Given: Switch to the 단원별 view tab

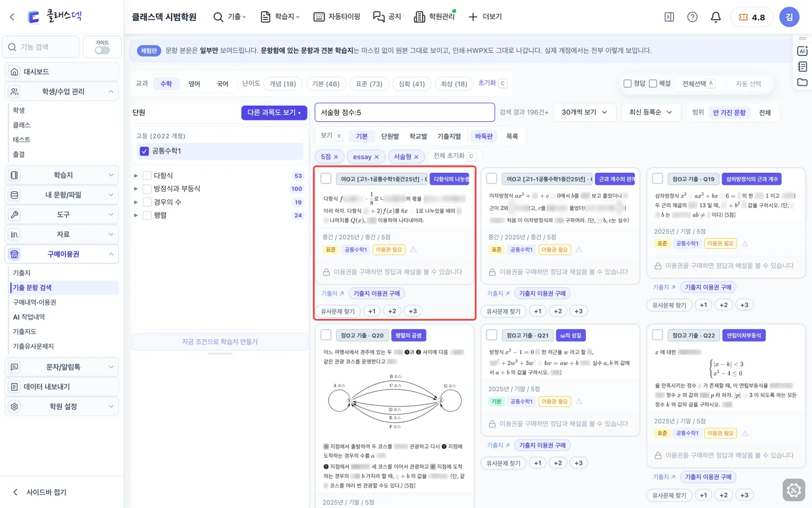Looking at the screenshot, I should click(x=390, y=136).
